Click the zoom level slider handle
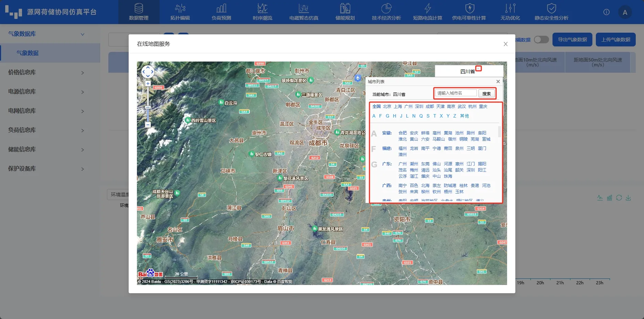 tap(148, 107)
